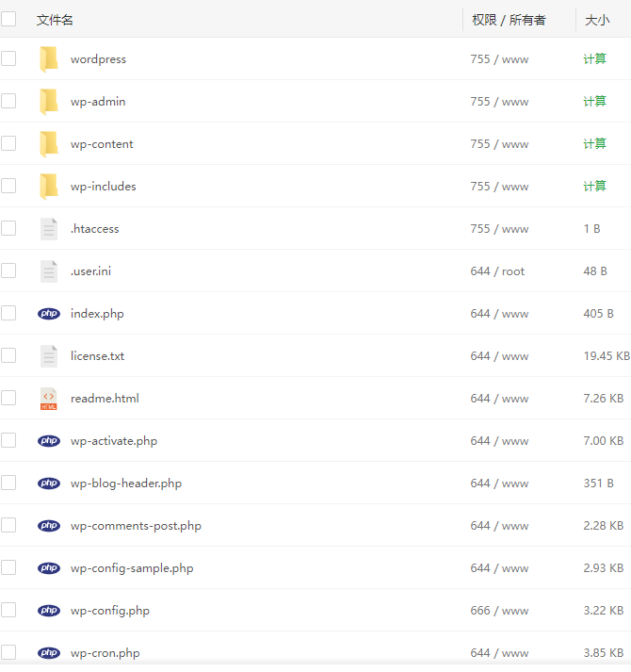Click the 7.26 KB size value

(603, 399)
